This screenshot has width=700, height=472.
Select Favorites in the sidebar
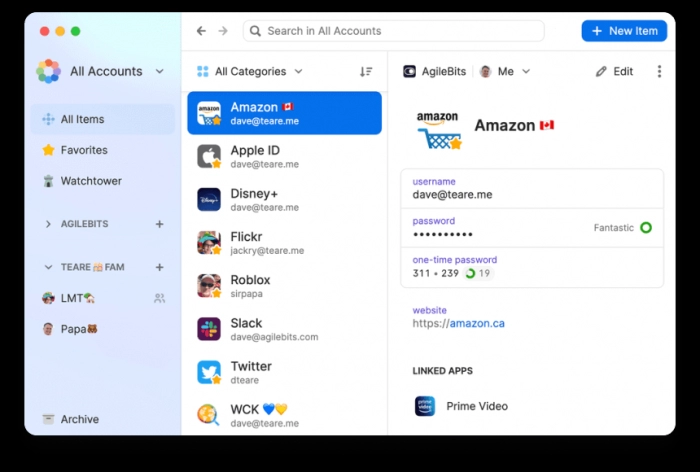pos(83,150)
